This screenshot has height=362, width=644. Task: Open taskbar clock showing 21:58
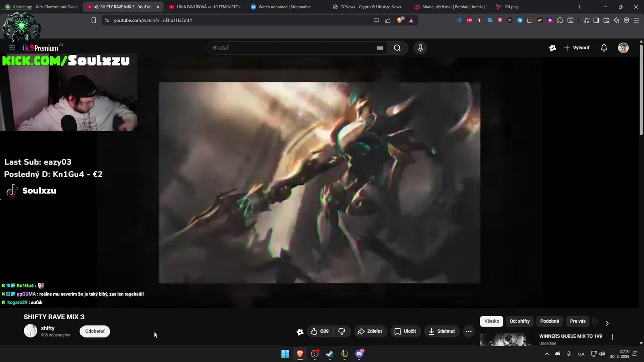coord(620,354)
